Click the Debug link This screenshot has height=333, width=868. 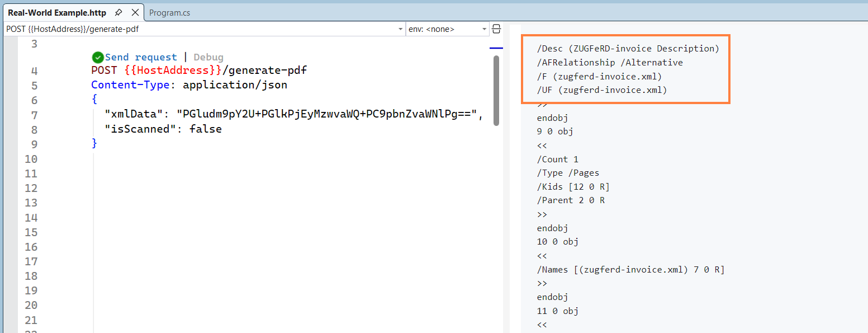point(208,57)
